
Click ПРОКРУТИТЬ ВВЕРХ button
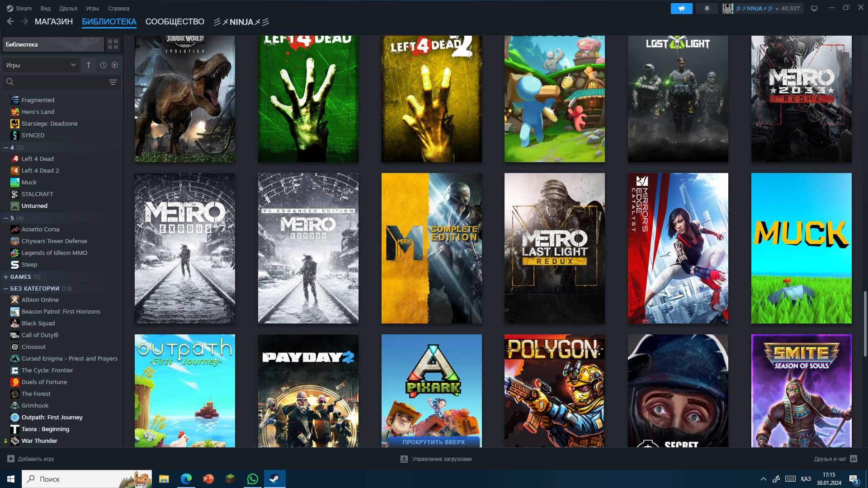coord(434,442)
